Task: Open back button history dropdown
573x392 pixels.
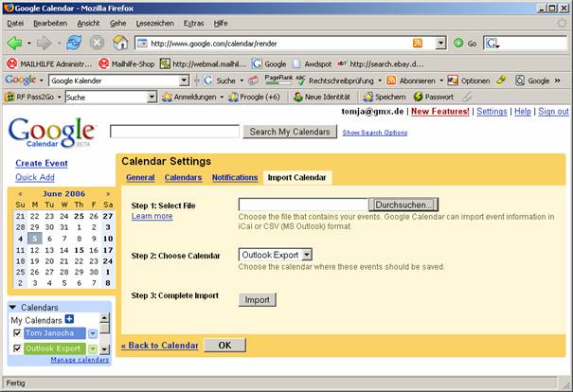Action: 28,44
